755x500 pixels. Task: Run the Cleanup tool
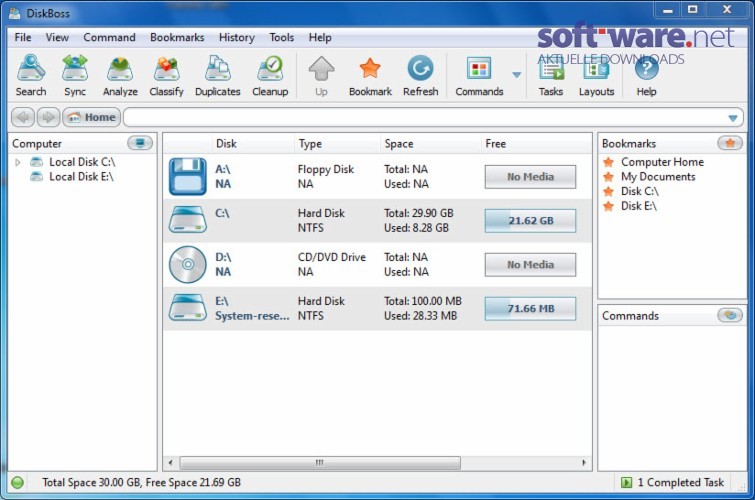pyautogui.click(x=270, y=76)
